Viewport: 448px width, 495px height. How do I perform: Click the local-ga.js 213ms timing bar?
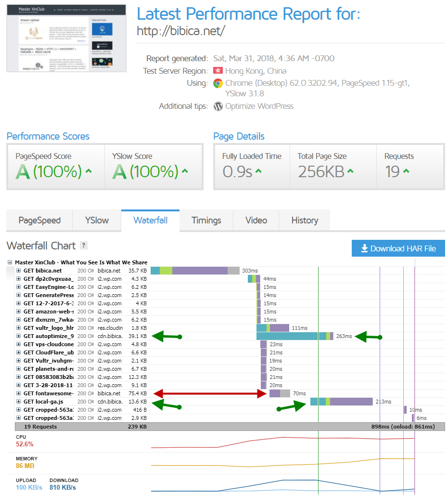pos(342,402)
